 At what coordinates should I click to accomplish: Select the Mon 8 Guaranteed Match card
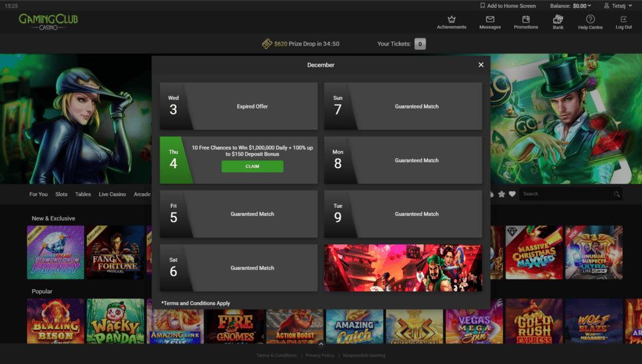(403, 160)
